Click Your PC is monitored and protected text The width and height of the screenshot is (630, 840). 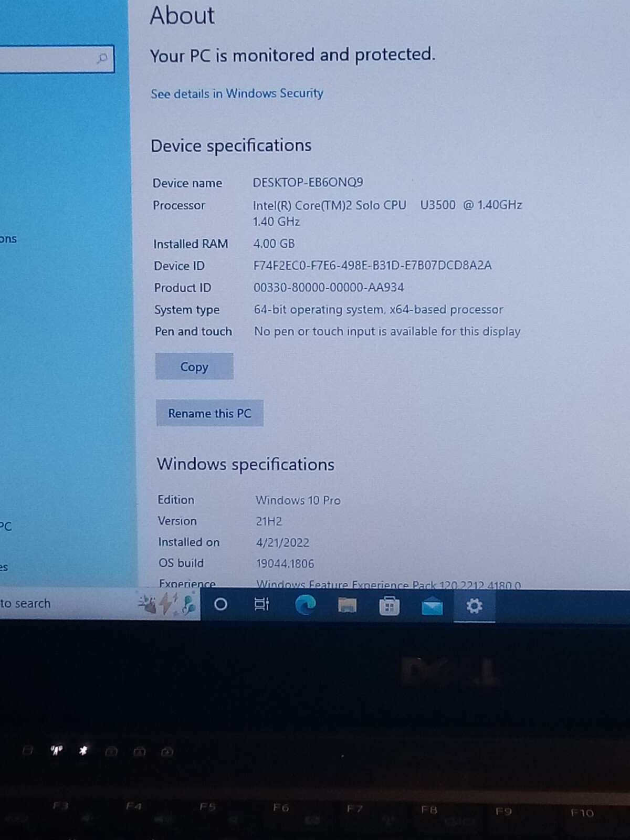(292, 55)
